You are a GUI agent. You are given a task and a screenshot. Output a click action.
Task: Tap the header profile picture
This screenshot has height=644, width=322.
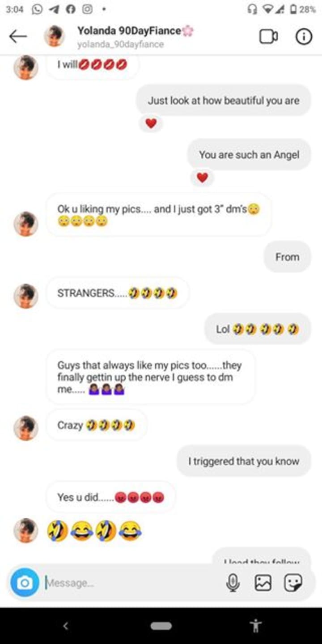54,37
